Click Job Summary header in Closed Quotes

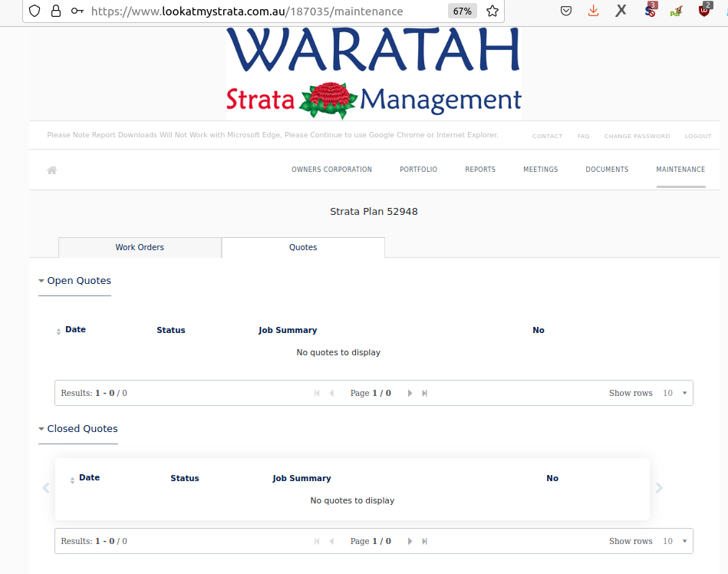click(x=301, y=478)
